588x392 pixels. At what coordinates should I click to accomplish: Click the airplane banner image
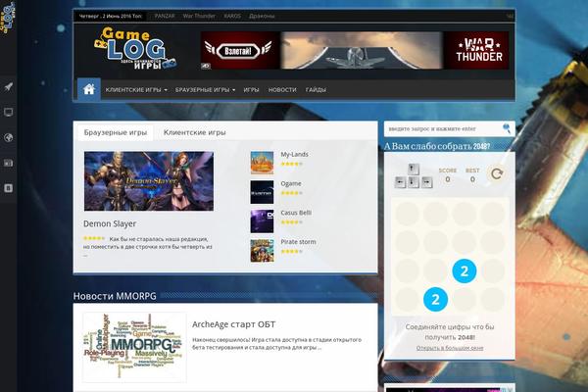(362, 50)
